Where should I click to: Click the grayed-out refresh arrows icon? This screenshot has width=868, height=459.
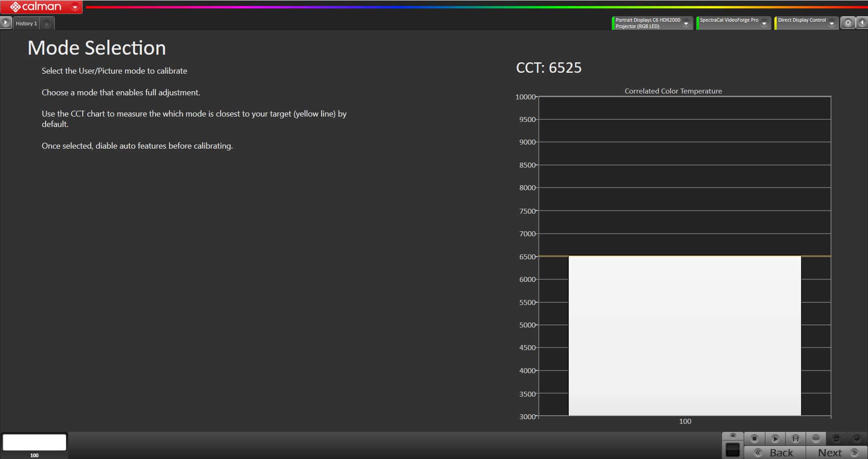click(x=836, y=438)
